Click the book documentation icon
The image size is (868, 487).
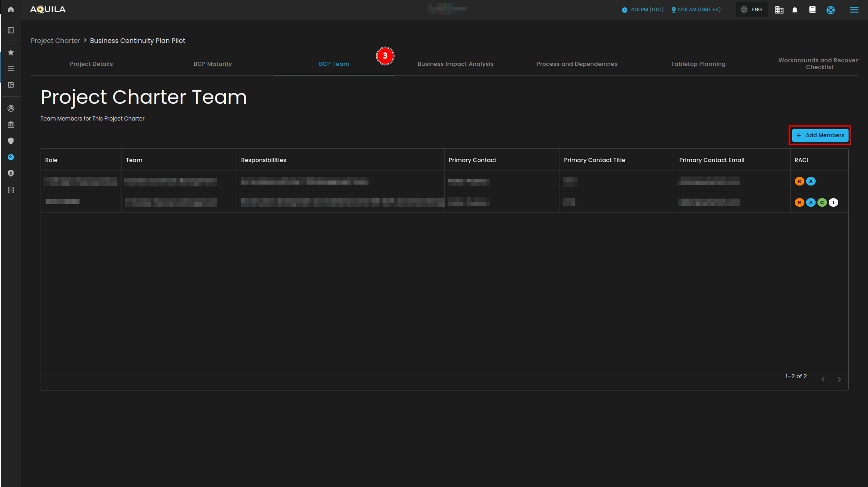(x=812, y=10)
